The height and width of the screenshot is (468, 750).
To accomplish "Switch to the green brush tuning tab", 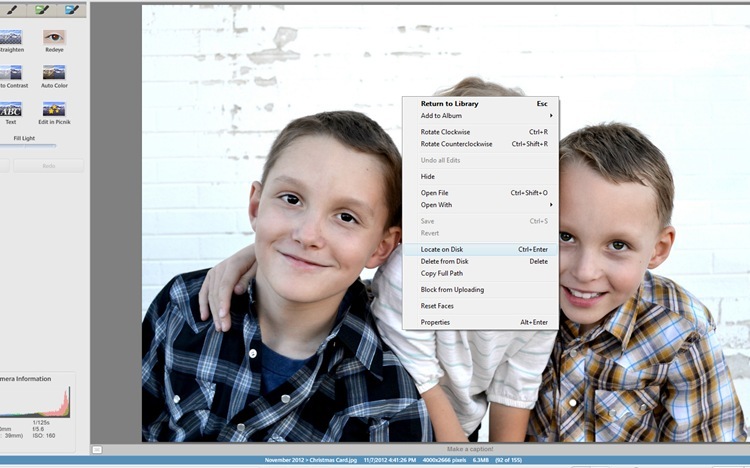I will click(x=42, y=10).
